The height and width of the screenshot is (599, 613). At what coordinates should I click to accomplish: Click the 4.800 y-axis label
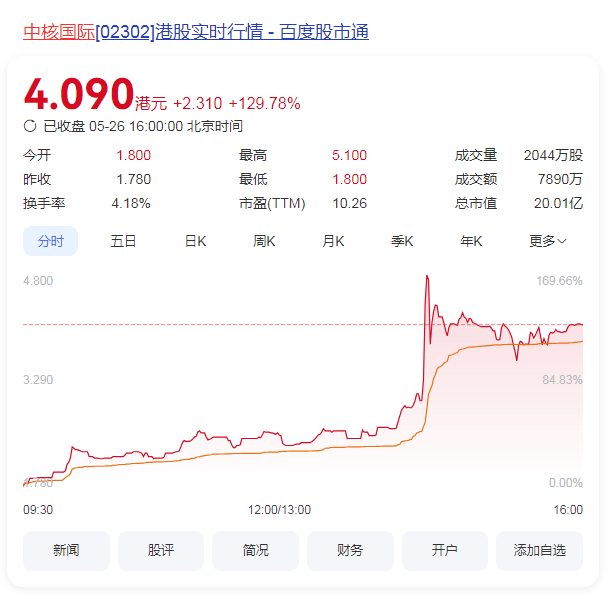(38, 281)
